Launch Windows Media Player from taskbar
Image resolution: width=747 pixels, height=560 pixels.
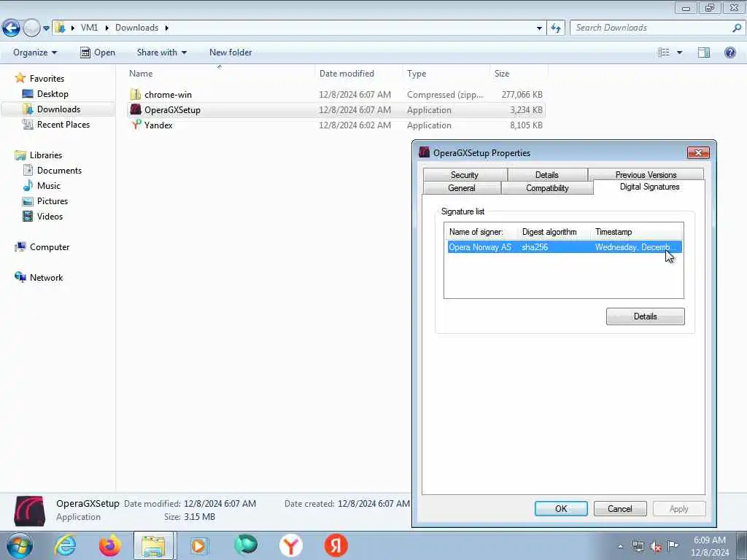point(199,545)
